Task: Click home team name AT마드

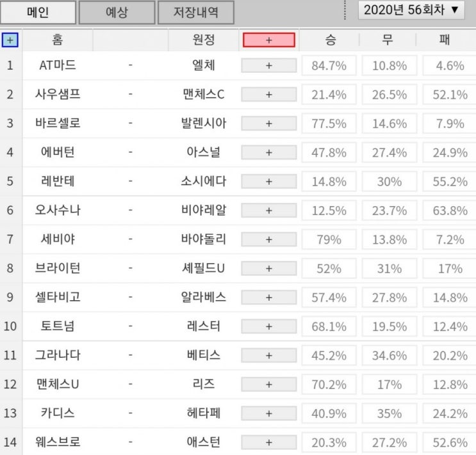Action: (x=58, y=65)
